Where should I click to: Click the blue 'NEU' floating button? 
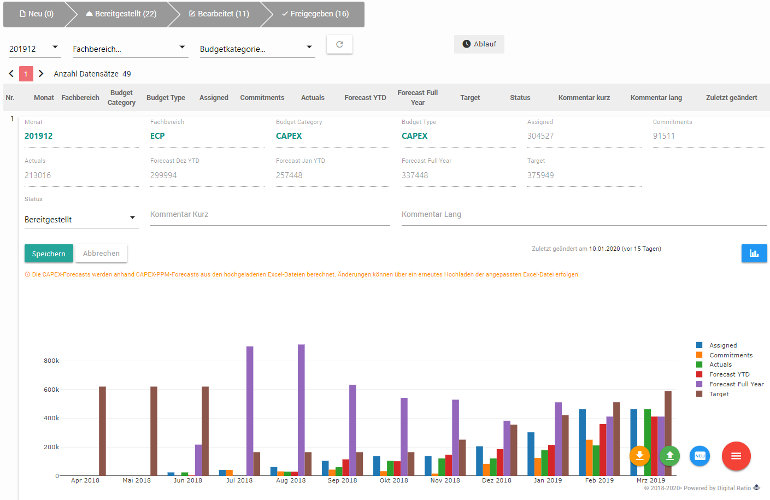pos(700,456)
